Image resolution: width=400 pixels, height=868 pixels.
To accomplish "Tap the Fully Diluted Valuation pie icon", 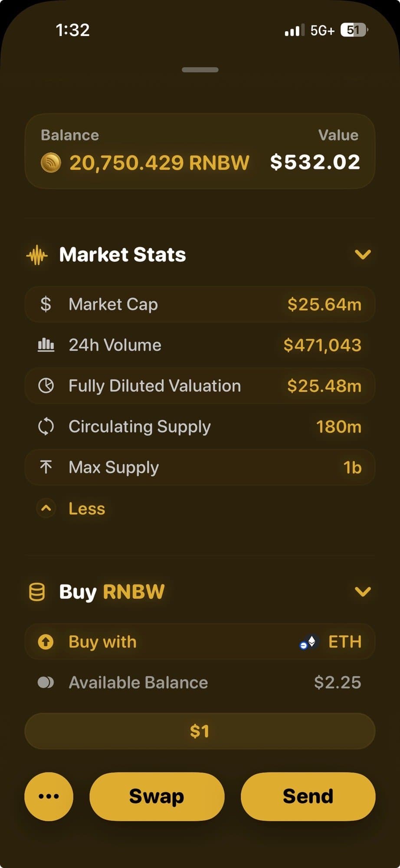I will pyautogui.click(x=46, y=386).
